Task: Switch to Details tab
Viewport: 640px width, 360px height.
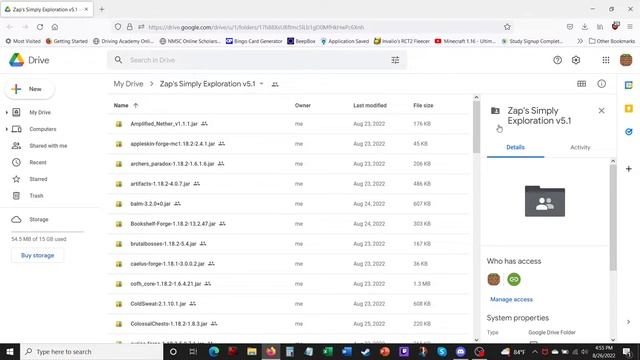Action: click(x=516, y=147)
